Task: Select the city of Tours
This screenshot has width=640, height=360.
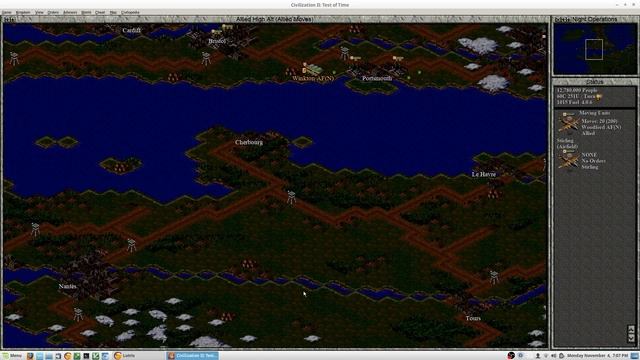Action: [x=473, y=318]
